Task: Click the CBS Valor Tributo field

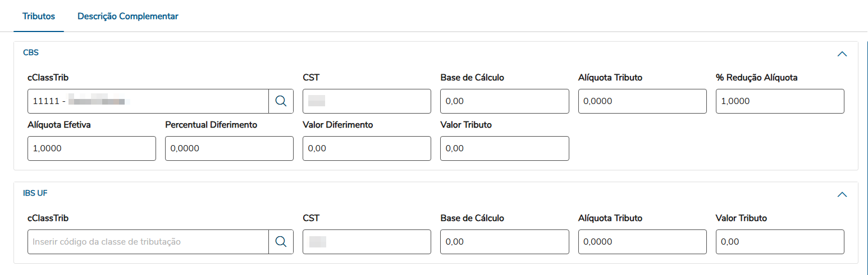Action: [504, 148]
